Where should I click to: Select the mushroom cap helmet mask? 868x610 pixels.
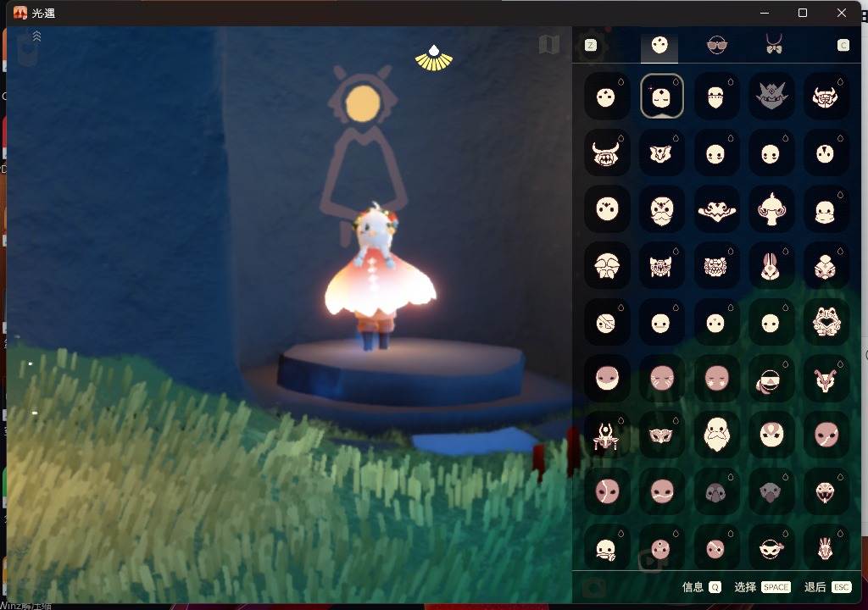coord(606,266)
